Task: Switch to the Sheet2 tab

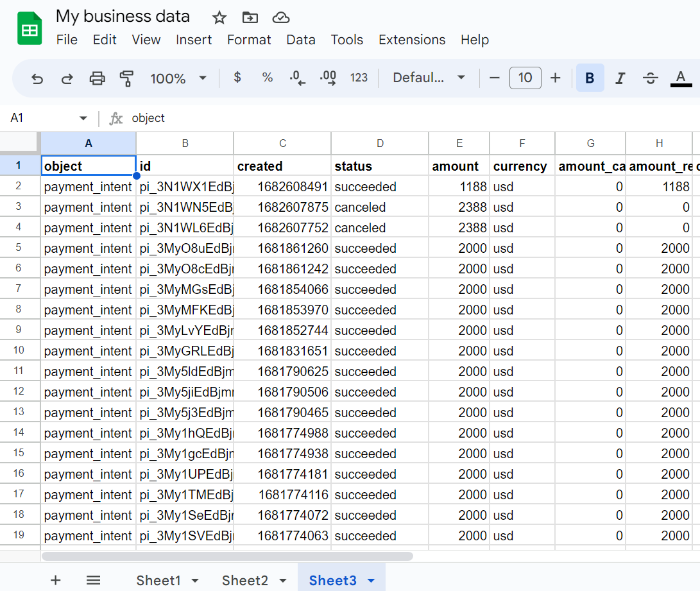Action: 245,580
